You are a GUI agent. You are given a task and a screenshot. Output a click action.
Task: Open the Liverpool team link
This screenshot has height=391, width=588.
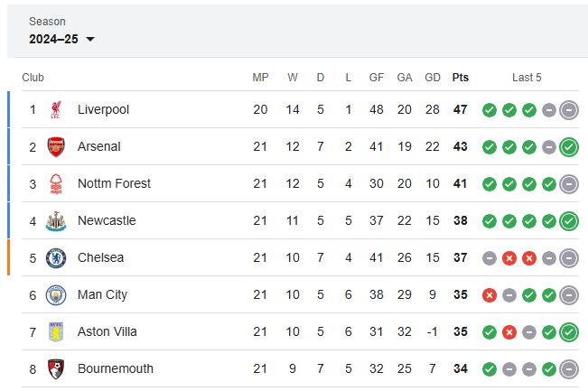coord(103,110)
